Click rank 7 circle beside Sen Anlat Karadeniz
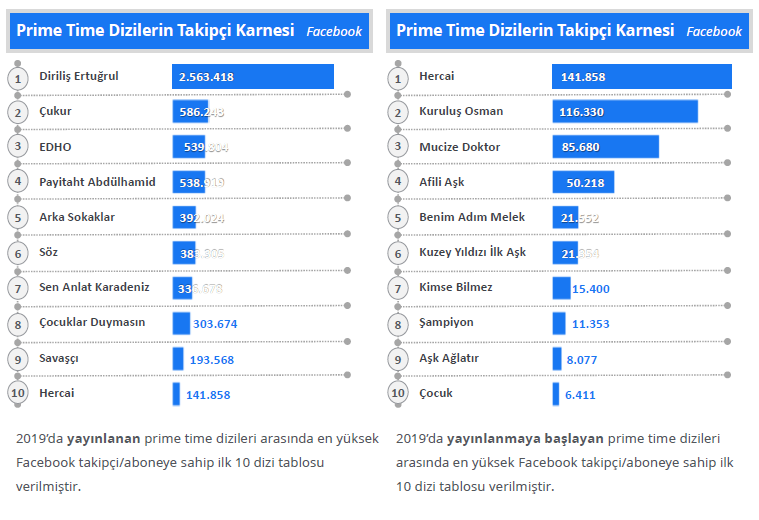This screenshot has width=759, height=520. [x=18, y=289]
